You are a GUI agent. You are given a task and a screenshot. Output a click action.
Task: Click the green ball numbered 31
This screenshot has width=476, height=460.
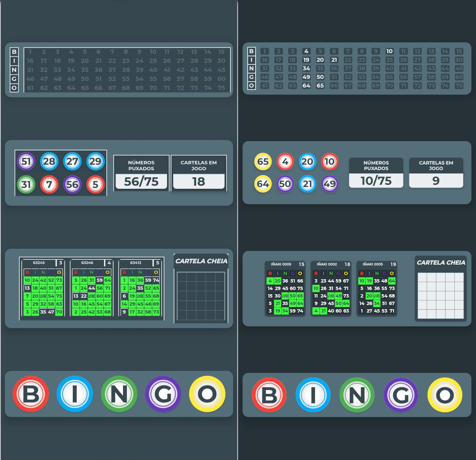(26, 184)
